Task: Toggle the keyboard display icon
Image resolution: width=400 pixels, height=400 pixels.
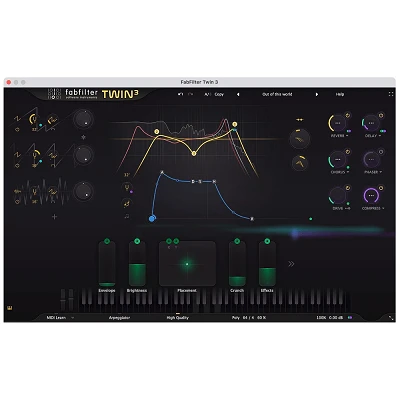Action: pos(9,308)
